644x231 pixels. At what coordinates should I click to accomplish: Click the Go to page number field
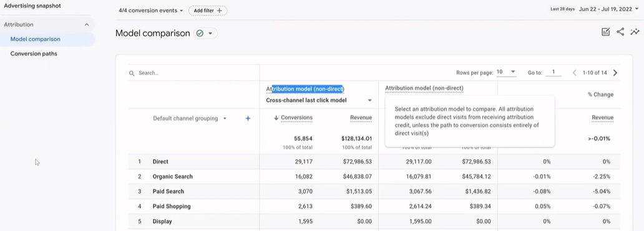click(x=554, y=72)
